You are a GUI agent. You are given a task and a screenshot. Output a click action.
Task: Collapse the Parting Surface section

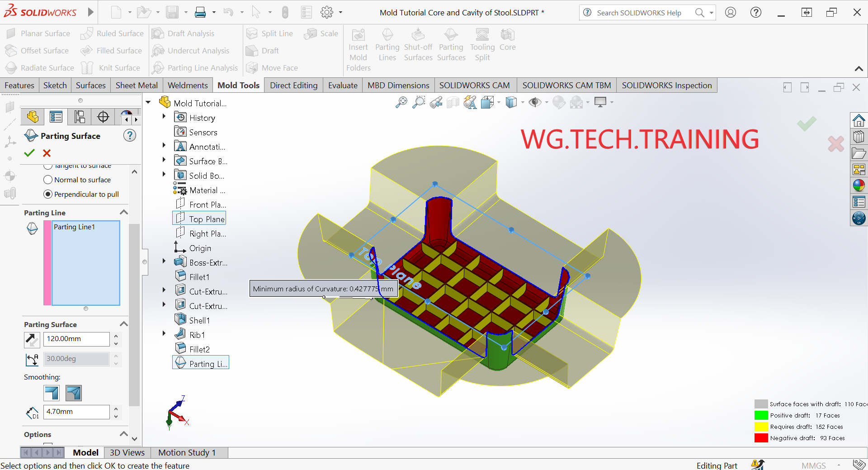tap(124, 324)
